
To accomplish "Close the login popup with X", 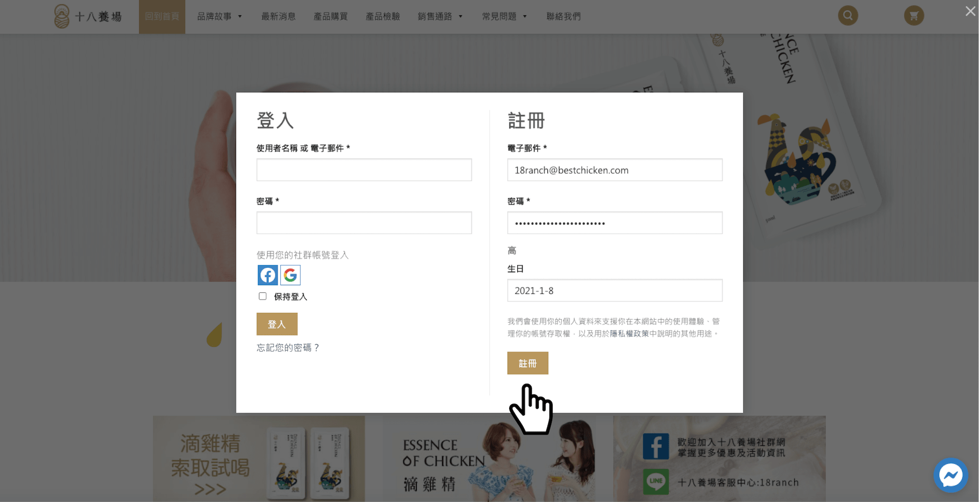I will (970, 11).
